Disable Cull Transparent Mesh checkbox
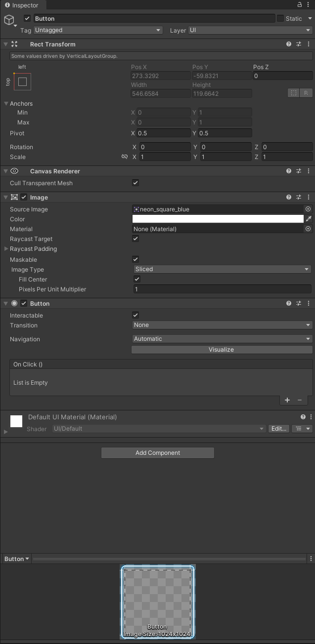This screenshot has height=644, width=315. [x=135, y=183]
